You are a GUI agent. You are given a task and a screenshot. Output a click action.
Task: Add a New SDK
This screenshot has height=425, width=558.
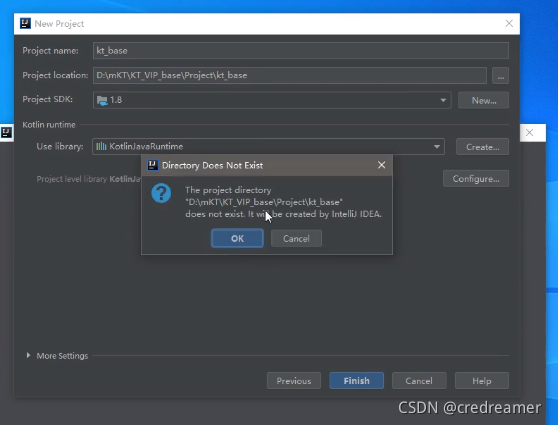point(483,100)
